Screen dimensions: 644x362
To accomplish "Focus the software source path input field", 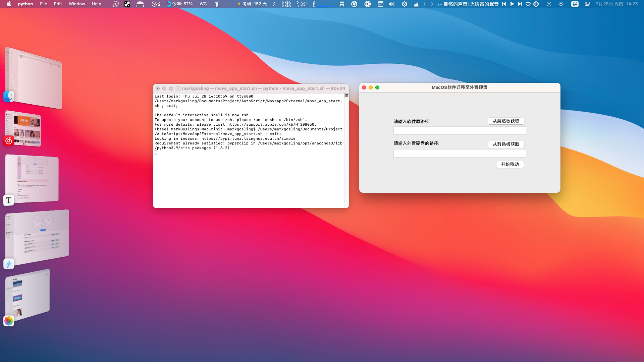I will pos(460,130).
